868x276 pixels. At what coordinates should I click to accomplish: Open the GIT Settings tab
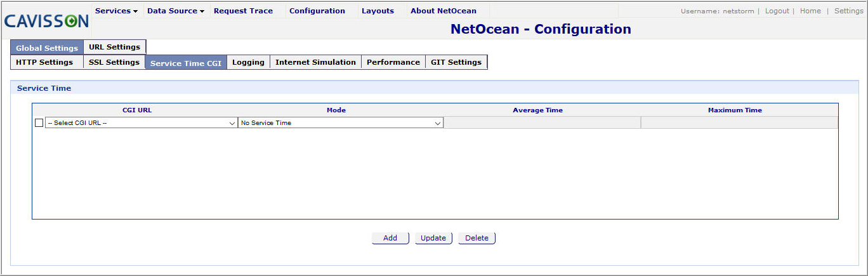(x=456, y=62)
